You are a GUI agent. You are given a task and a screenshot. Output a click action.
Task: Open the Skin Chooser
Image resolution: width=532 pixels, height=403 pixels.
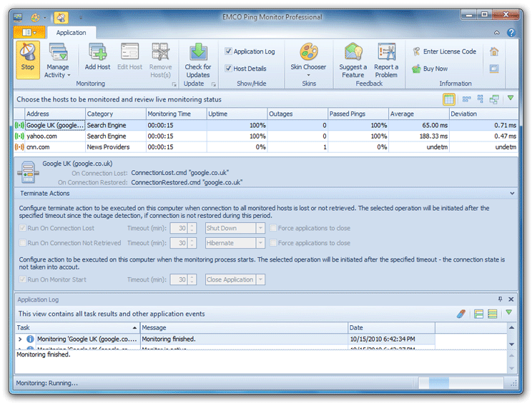pyautogui.click(x=308, y=59)
